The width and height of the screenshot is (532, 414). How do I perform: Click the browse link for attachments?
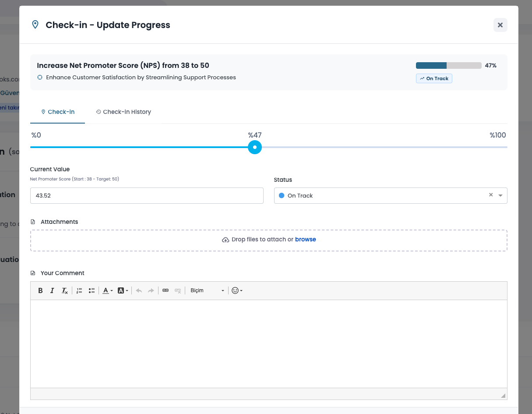tap(305, 240)
